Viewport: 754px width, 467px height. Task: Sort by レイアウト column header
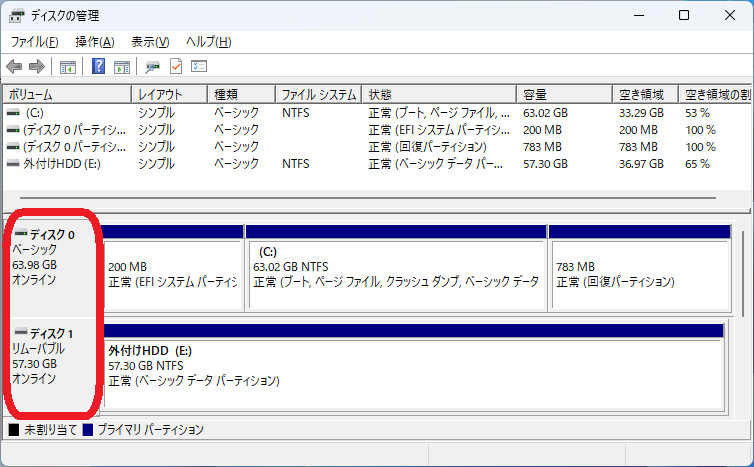169,94
